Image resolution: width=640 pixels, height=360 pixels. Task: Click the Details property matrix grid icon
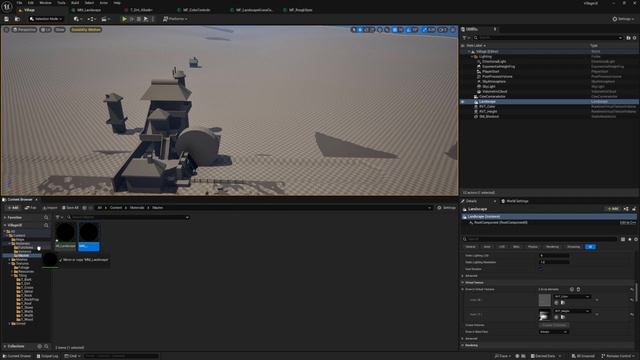coord(623,239)
